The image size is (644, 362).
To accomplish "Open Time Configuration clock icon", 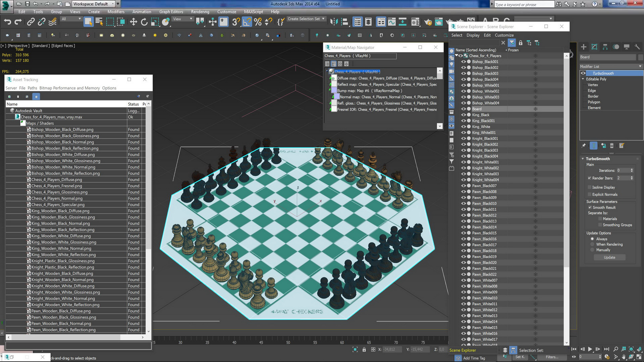I will (x=607, y=357).
